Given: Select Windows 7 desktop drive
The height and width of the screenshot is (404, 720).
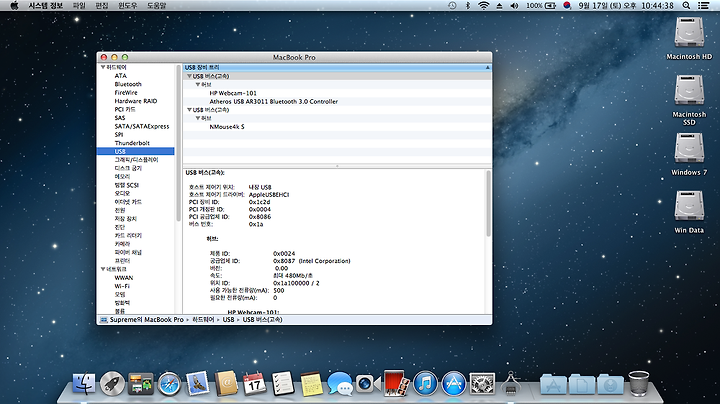Looking at the screenshot, I should click(689, 154).
